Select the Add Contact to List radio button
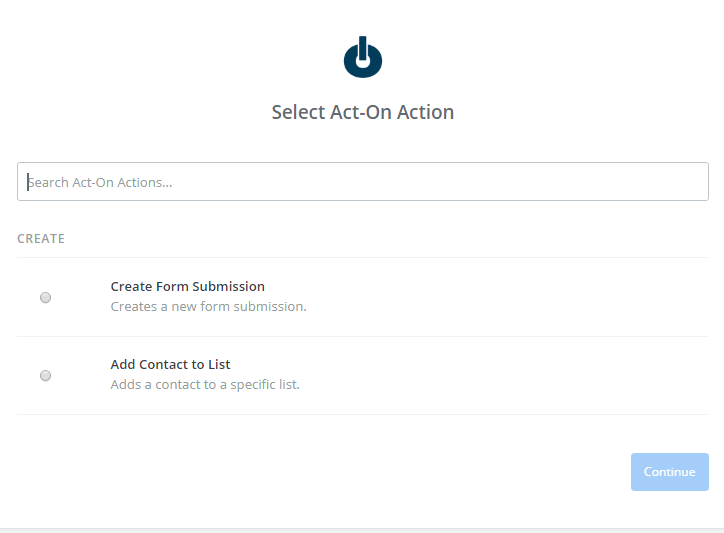 (x=45, y=375)
